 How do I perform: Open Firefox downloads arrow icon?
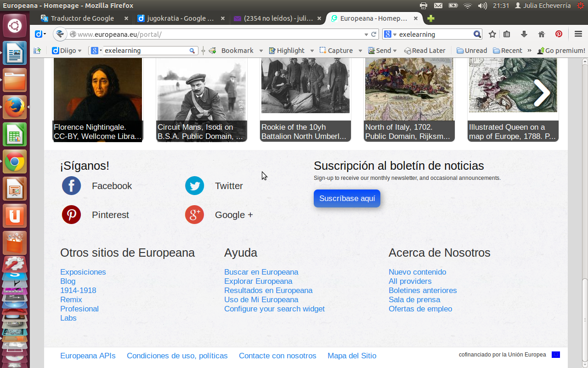point(524,34)
